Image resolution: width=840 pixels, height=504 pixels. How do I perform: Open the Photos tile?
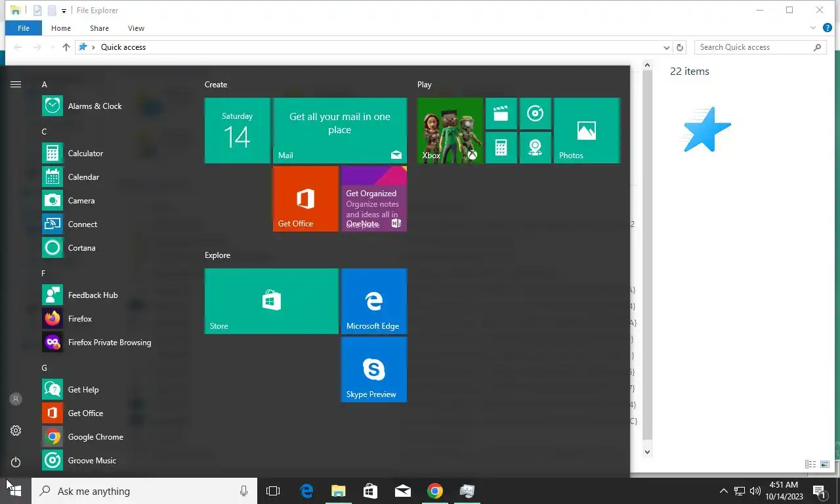pyautogui.click(x=587, y=131)
